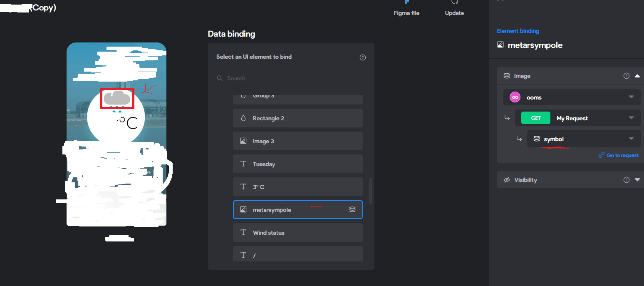
Task: Open help for the Image section
Action: click(627, 76)
